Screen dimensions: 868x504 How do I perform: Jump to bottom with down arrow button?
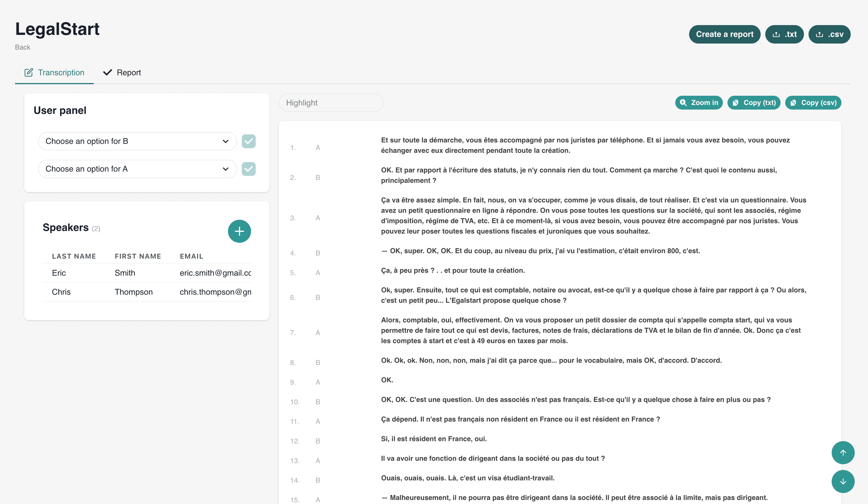(x=843, y=481)
